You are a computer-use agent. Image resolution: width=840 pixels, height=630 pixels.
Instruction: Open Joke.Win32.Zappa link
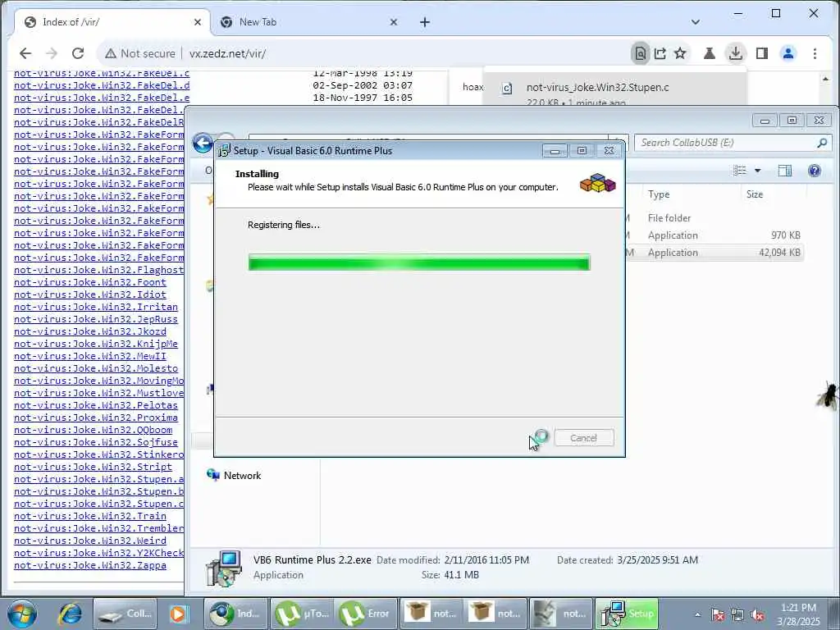(x=90, y=565)
